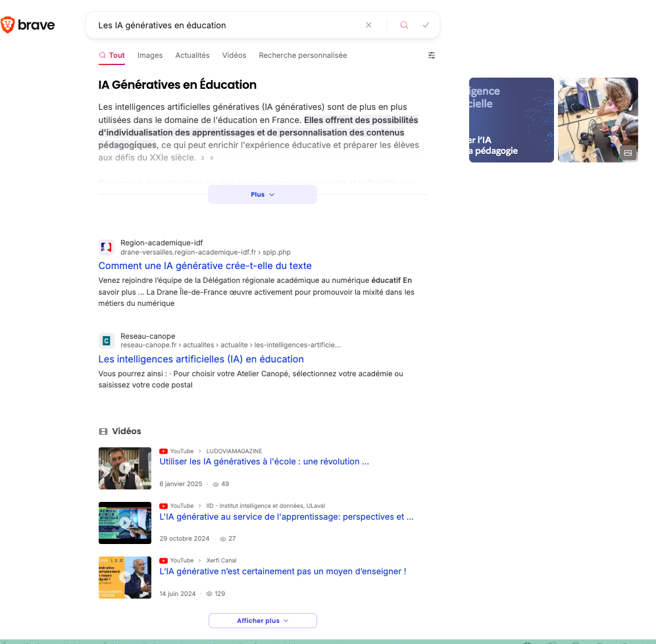
Task: Click the Brave lion logo
Action: point(9,26)
